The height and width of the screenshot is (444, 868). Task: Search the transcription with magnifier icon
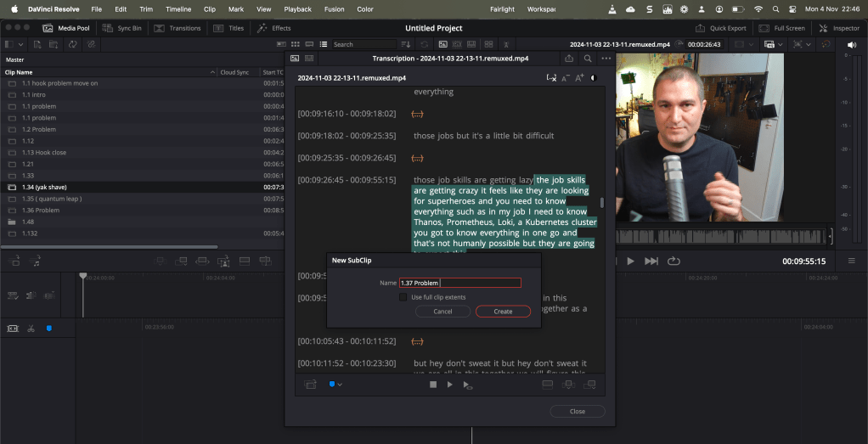click(x=588, y=58)
